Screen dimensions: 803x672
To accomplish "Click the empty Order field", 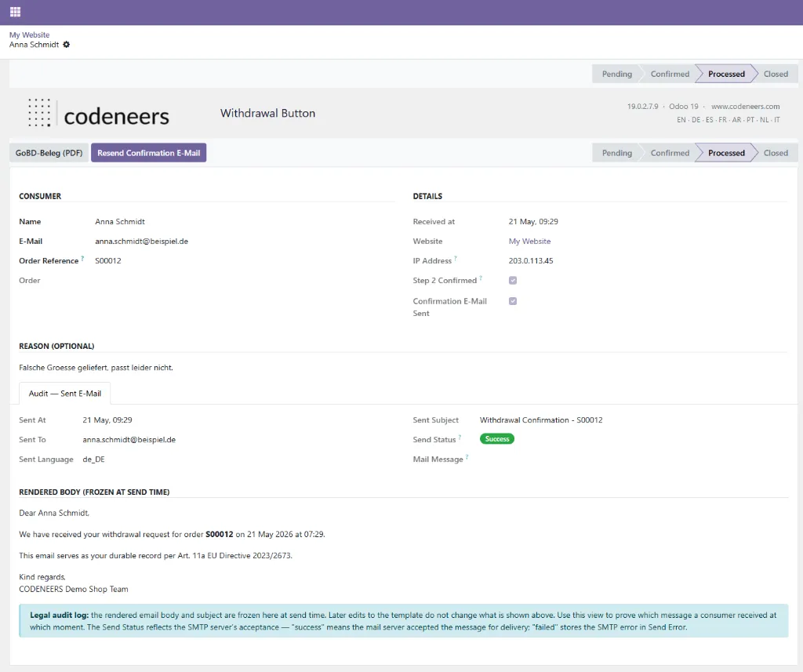I will 241,280.
